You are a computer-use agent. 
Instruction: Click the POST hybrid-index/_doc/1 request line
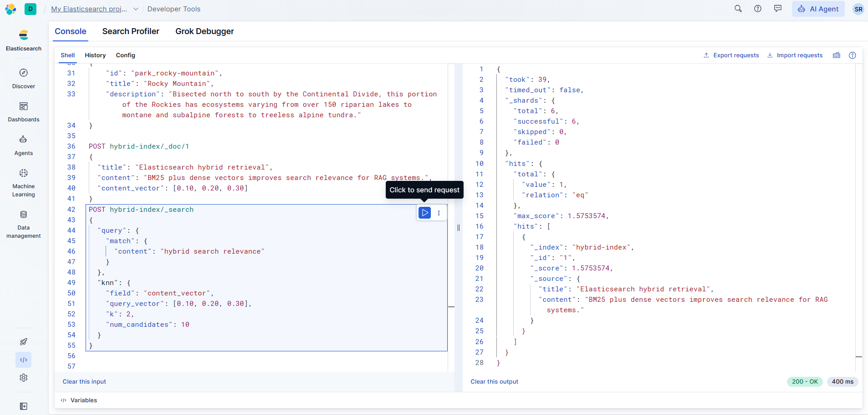(x=139, y=146)
